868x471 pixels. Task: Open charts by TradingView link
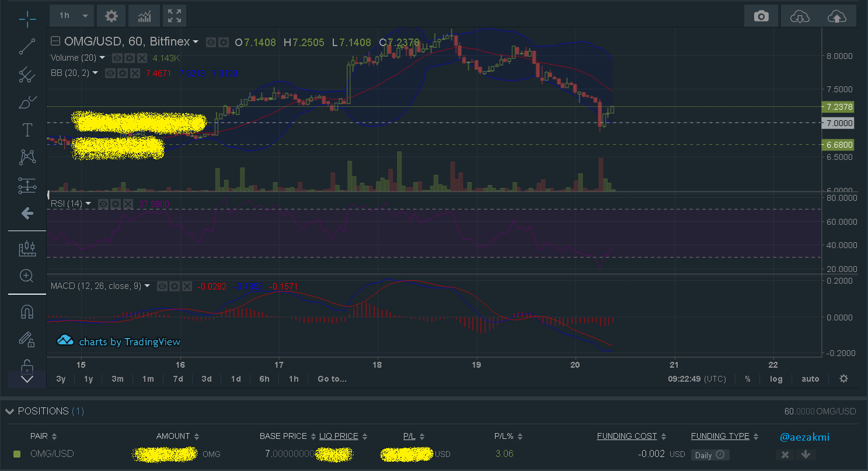coord(118,341)
